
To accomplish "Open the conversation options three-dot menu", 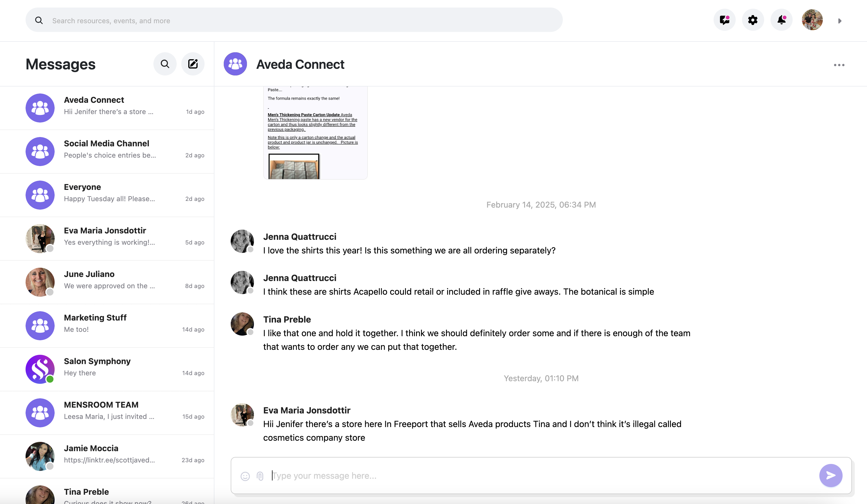I will pyautogui.click(x=839, y=65).
